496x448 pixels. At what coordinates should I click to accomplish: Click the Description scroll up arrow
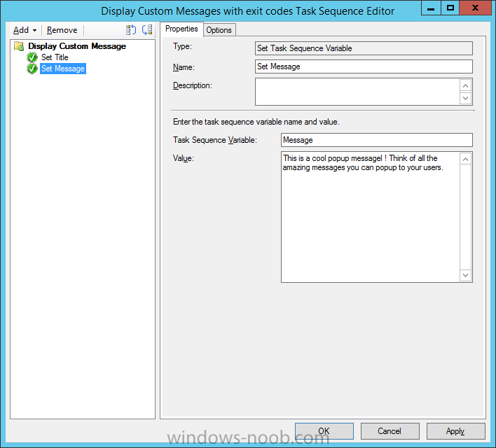pos(465,85)
